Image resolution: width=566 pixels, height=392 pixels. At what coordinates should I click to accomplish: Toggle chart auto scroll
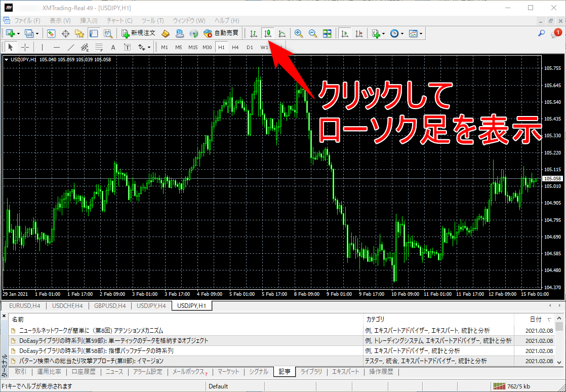(x=345, y=33)
